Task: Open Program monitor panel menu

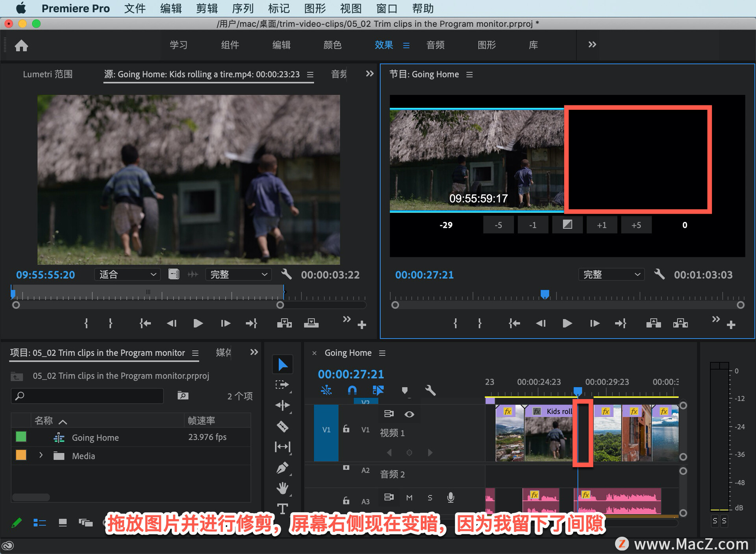Action: pos(469,74)
